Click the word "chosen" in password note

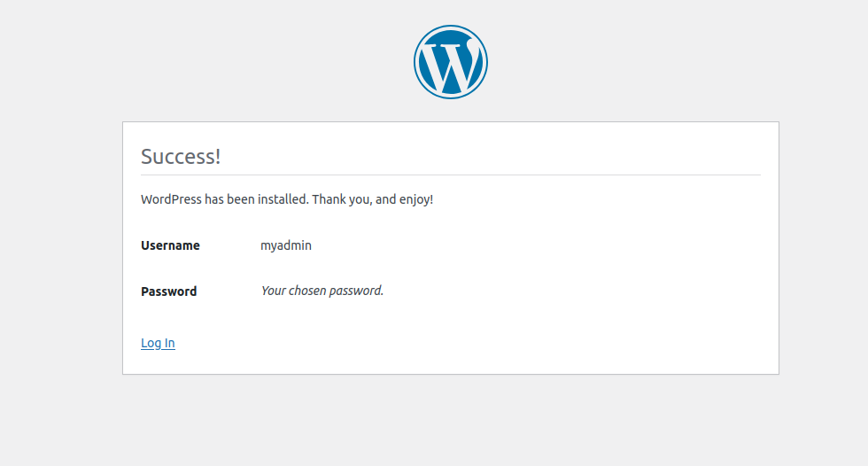307,291
